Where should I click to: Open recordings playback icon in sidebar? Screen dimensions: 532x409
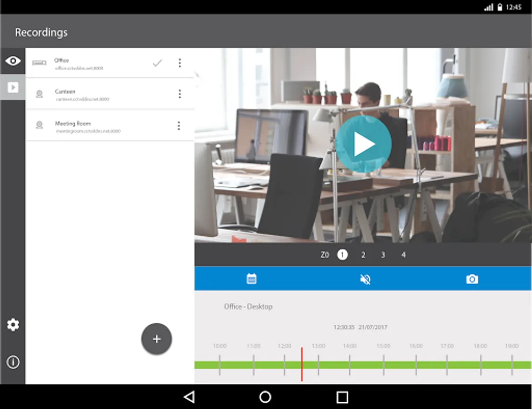13,88
